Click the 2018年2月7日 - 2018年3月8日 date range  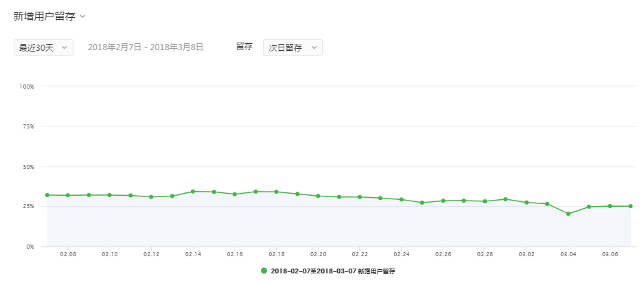click(x=146, y=47)
